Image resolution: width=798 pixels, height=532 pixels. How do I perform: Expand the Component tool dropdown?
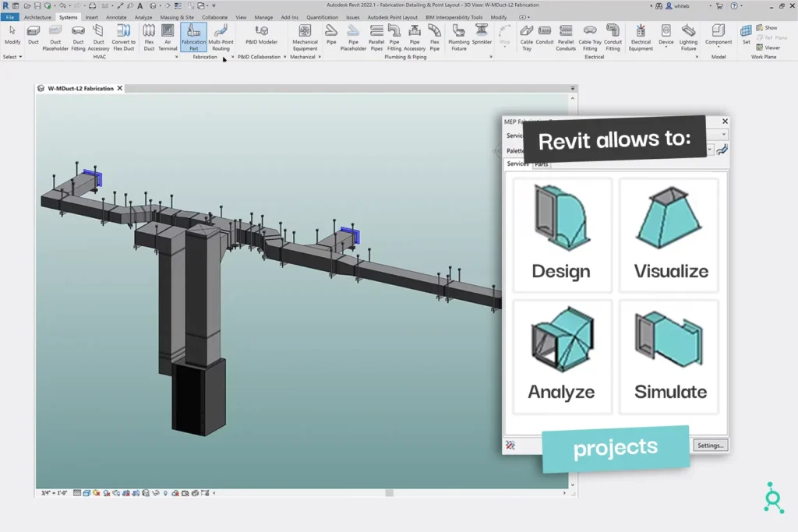tap(718, 48)
